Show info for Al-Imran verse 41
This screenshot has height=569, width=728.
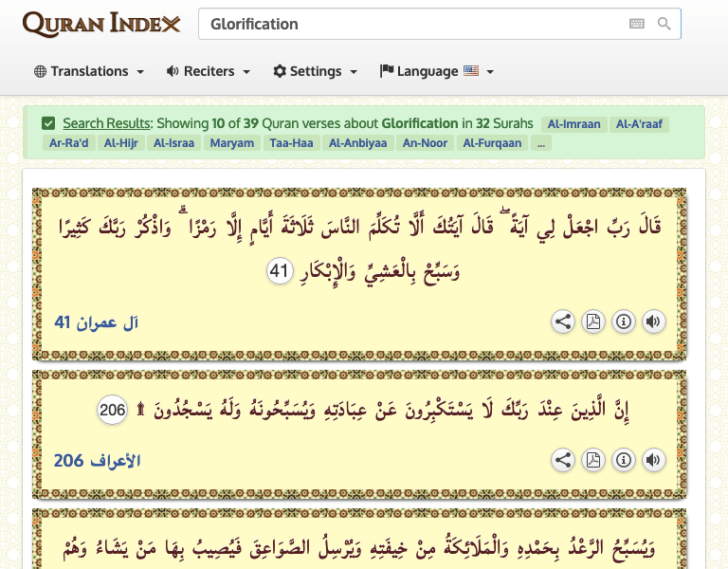click(x=623, y=321)
